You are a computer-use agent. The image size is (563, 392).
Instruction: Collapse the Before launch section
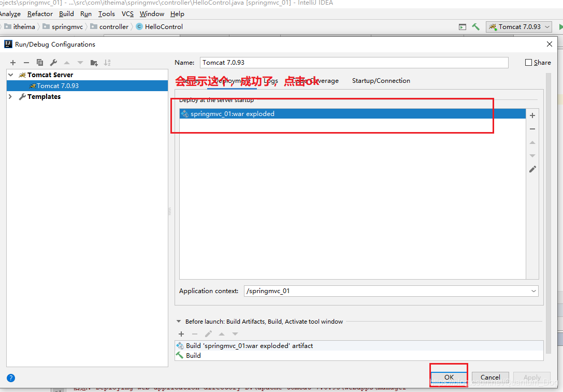[x=179, y=322]
